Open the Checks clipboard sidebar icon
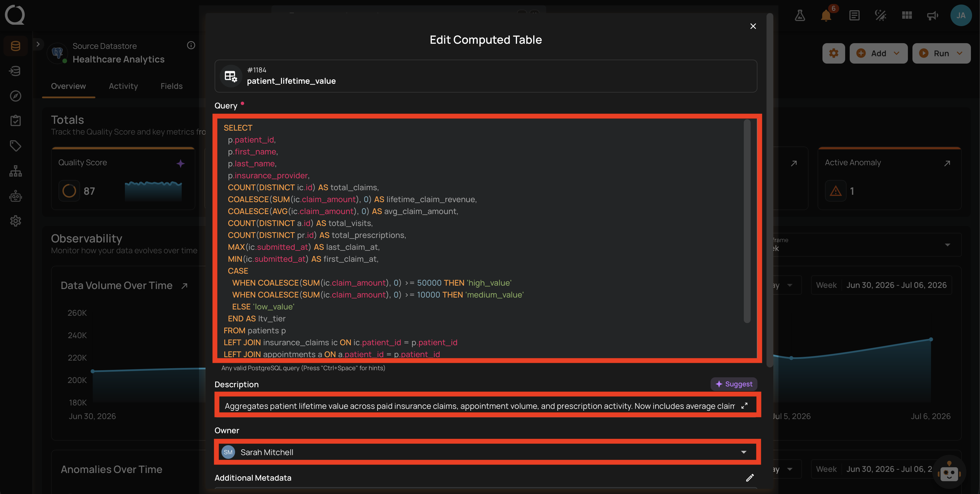The width and height of the screenshot is (980, 494). (15, 121)
